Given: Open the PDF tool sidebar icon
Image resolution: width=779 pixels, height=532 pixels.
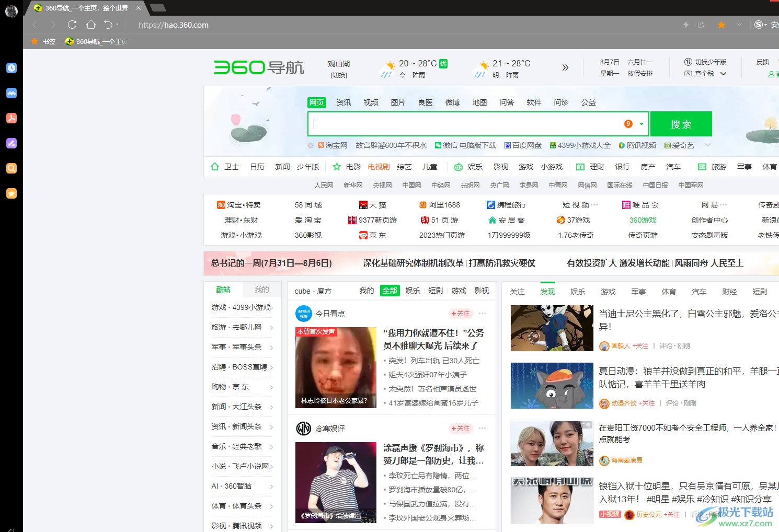Looking at the screenshot, I should coord(12,118).
